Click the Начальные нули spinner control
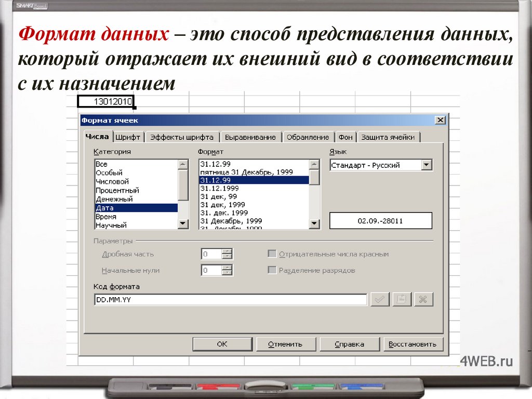532x399 pixels. click(x=228, y=270)
